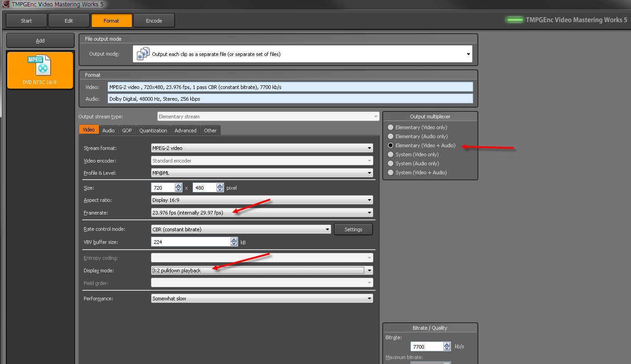Select Elementary (Video only) radio button
Viewport: 631px width, 364px height.
click(x=391, y=127)
